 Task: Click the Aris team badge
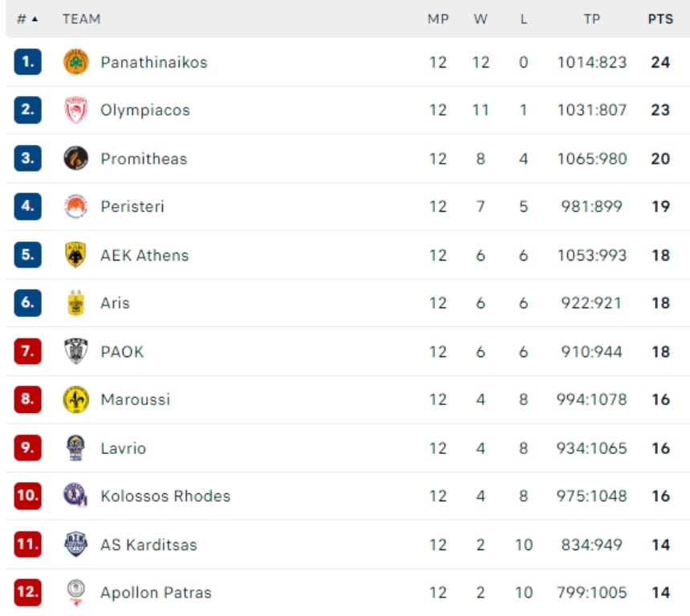pos(75,302)
